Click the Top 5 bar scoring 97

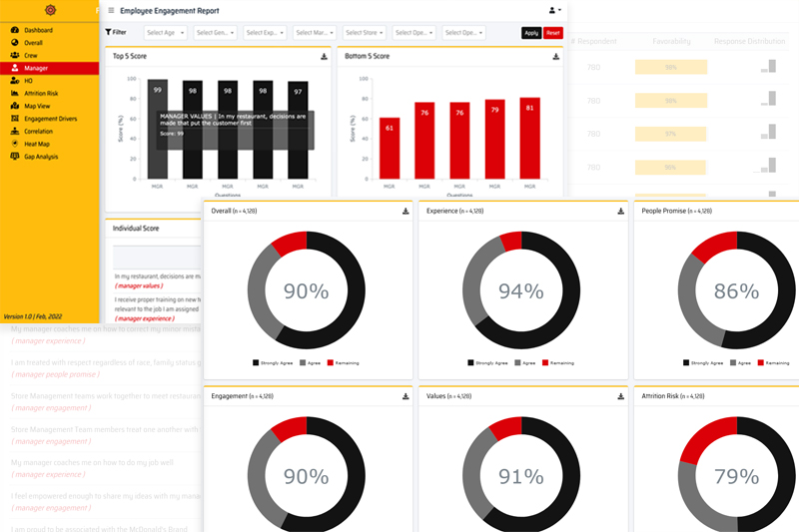pyautogui.click(x=298, y=131)
